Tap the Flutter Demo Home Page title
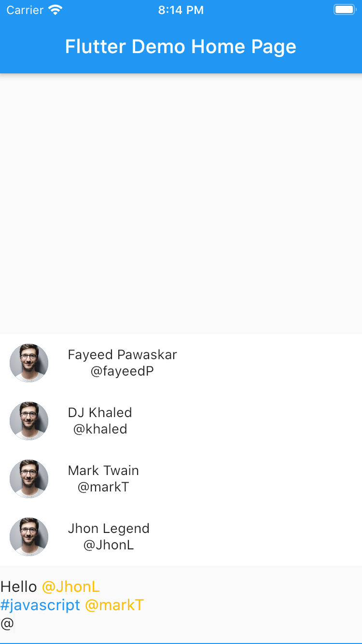 click(181, 47)
